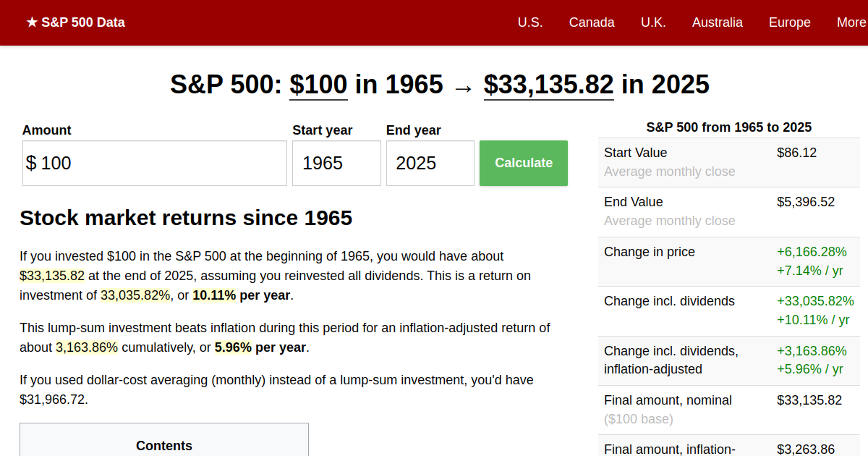Click the underlined $33,135.82 in the heading
The image size is (868, 456).
click(548, 85)
